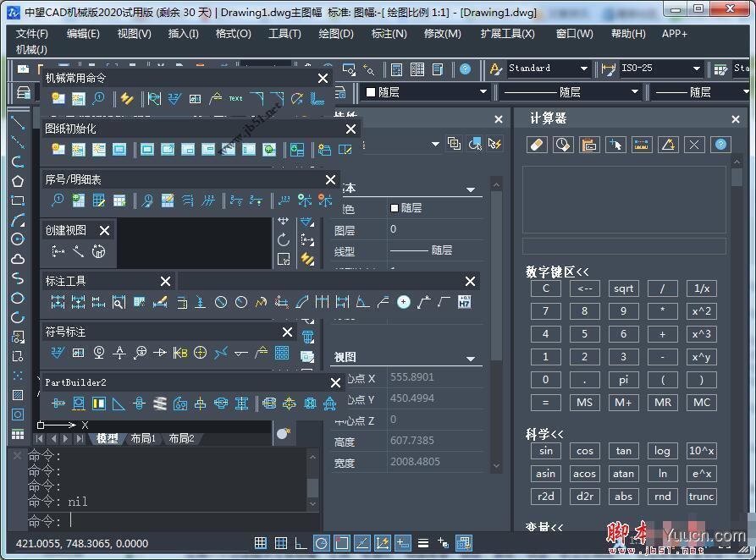
Task: Toggle object snap tracking in status bar
Action: 362,543
